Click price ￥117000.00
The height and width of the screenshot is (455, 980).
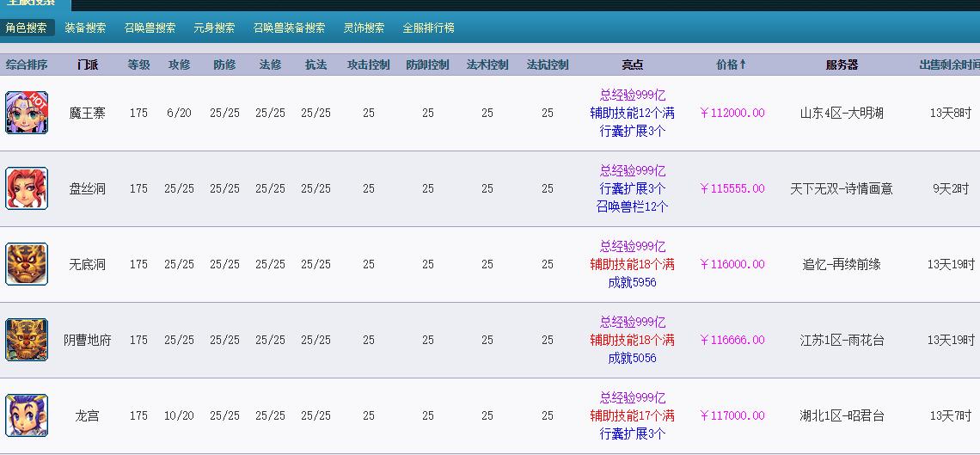click(x=732, y=416)
